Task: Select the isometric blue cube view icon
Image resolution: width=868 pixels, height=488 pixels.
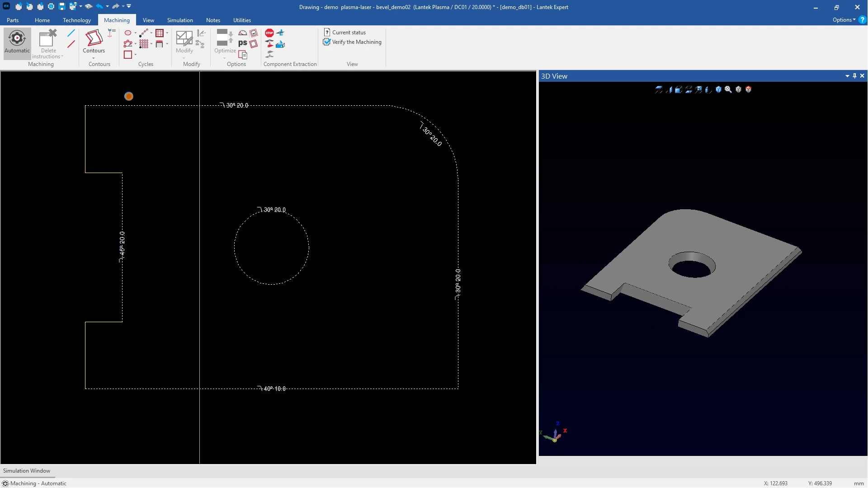Action: (x=718, y=89)
